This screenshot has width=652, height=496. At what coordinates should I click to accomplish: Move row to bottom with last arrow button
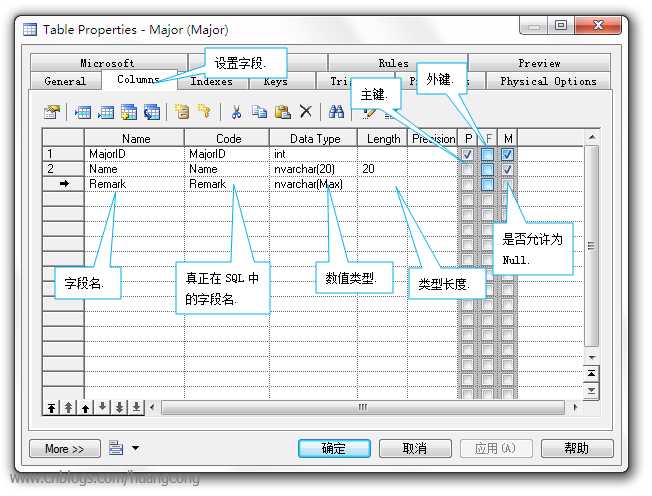136,407
